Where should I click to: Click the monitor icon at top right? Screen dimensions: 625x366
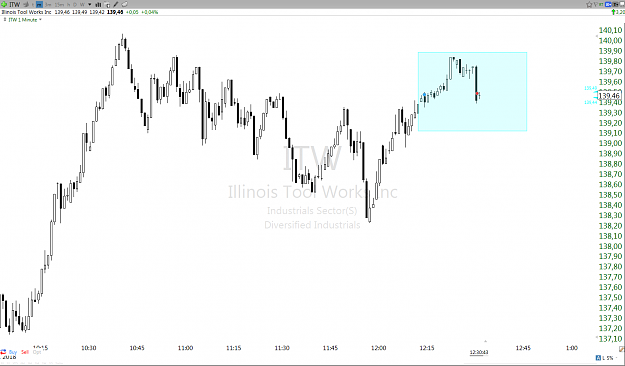click(x=622, y=4)
